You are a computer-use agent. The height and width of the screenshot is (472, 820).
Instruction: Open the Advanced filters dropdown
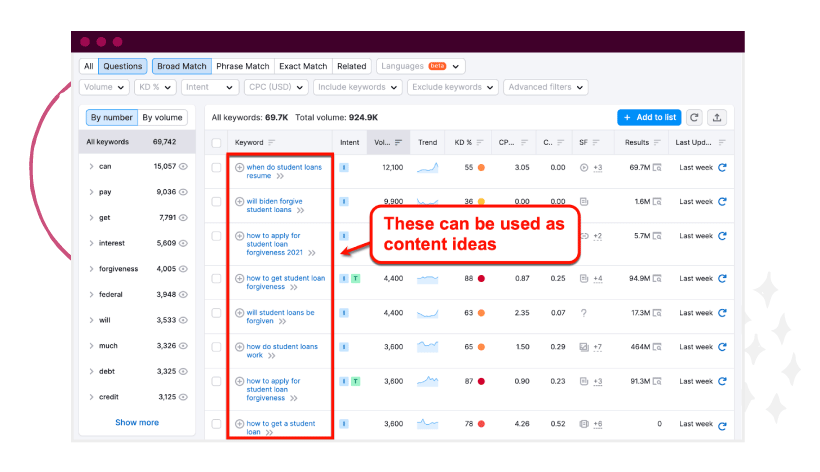545,87
